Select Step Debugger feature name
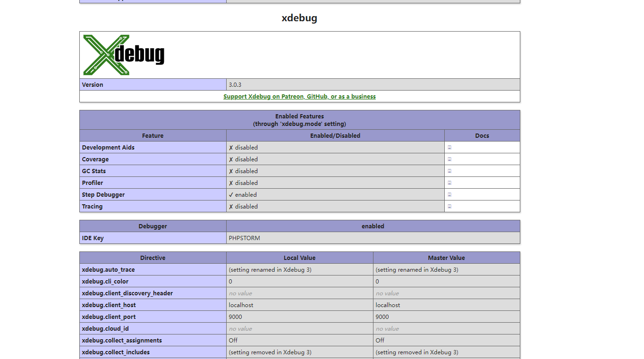Screen dimensions: 644x359 click(103, 195)
